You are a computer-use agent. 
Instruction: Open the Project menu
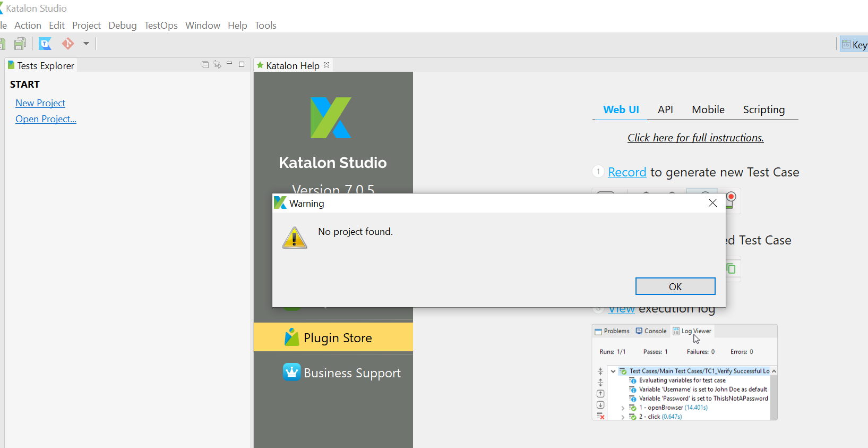coord(87,26)
